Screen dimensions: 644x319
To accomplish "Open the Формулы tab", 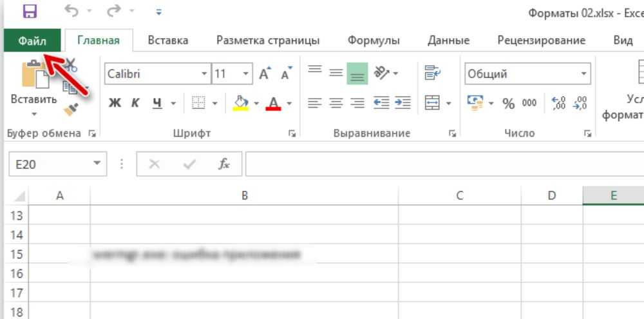I will (374, 41).
